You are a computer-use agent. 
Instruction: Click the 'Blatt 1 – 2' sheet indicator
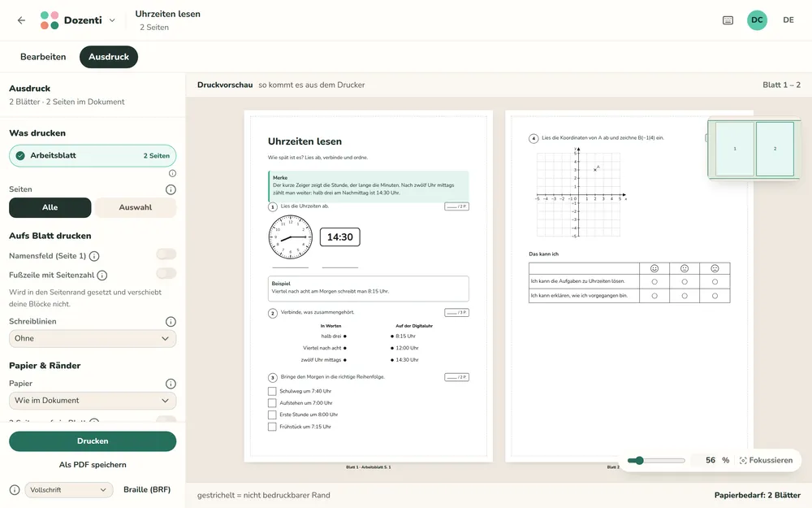coord(781,85)
